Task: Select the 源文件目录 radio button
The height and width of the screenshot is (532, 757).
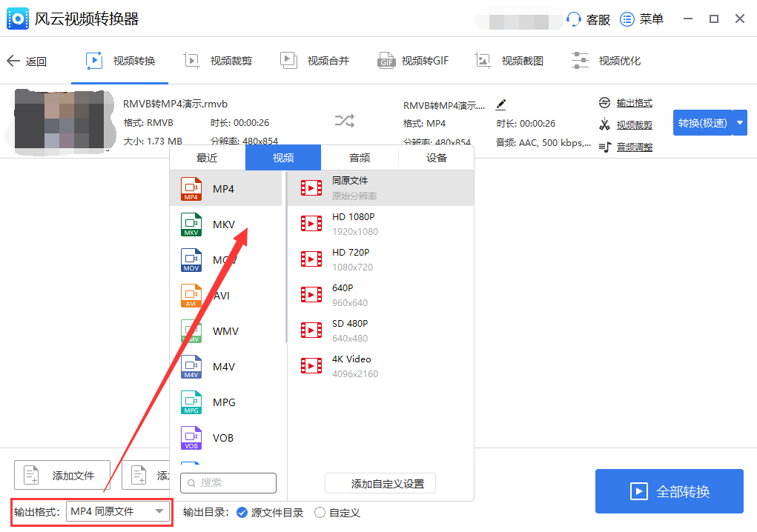Action: tap(244, 512)
